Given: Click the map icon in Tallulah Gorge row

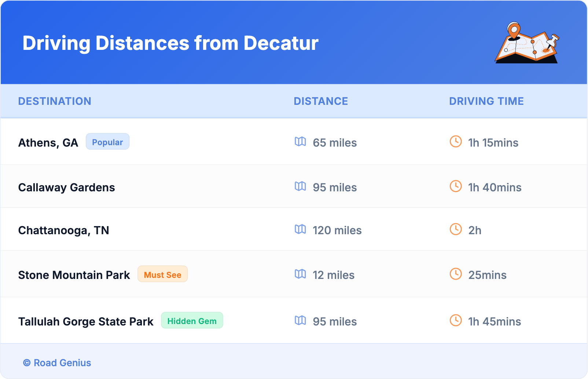Looking at the screenshot, I should click(x=300, y=320).
